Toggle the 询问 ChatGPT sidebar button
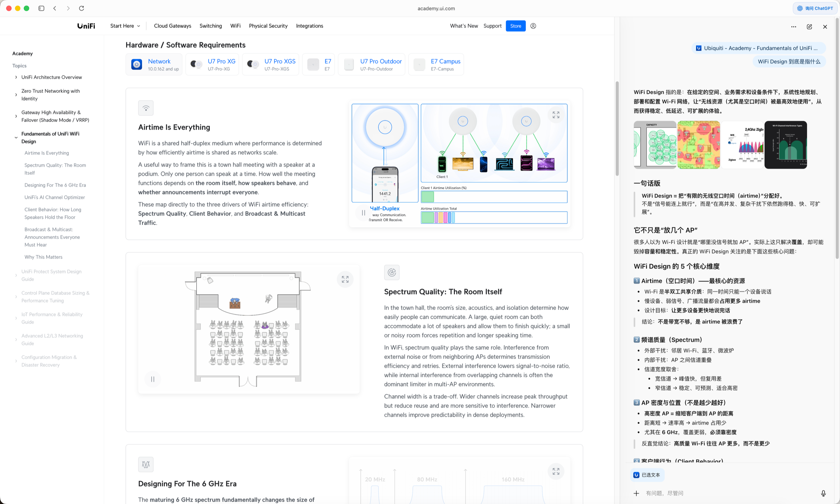This screenshot has width=840, height=504. (815, 8)
